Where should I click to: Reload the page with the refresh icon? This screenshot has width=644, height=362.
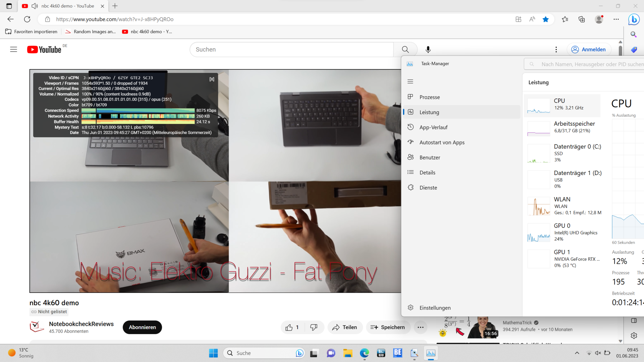[x=27, y=19]
